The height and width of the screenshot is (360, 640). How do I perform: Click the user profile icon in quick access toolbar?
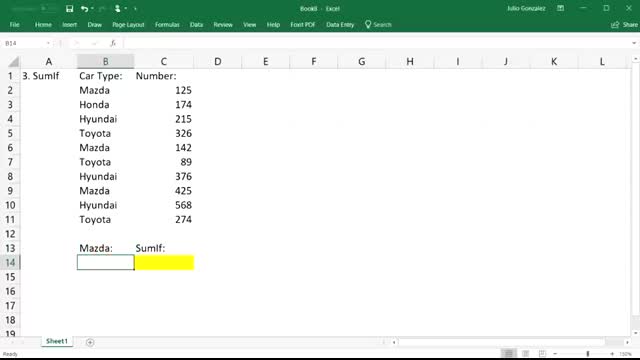point(118,9)
